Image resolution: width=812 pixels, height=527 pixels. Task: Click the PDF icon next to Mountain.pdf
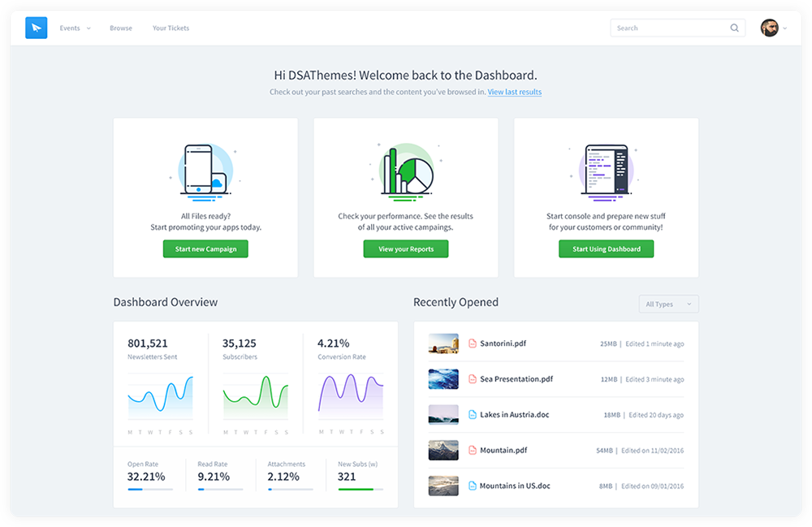tap(473, 450)
